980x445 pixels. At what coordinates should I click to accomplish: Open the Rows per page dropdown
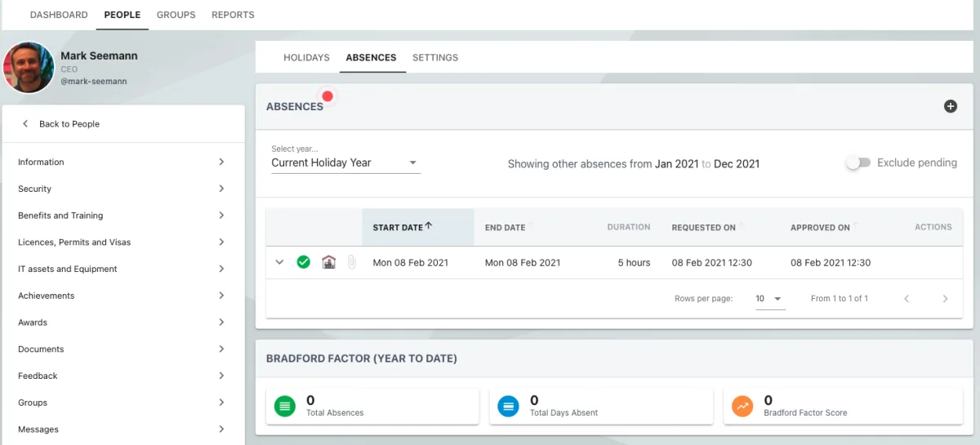click(769, 299)
